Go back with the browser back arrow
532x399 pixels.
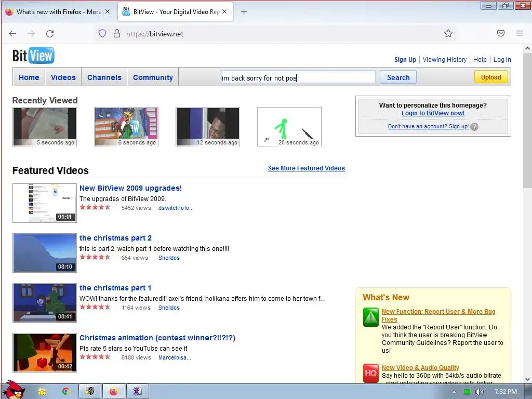click(x=12, y=34)
